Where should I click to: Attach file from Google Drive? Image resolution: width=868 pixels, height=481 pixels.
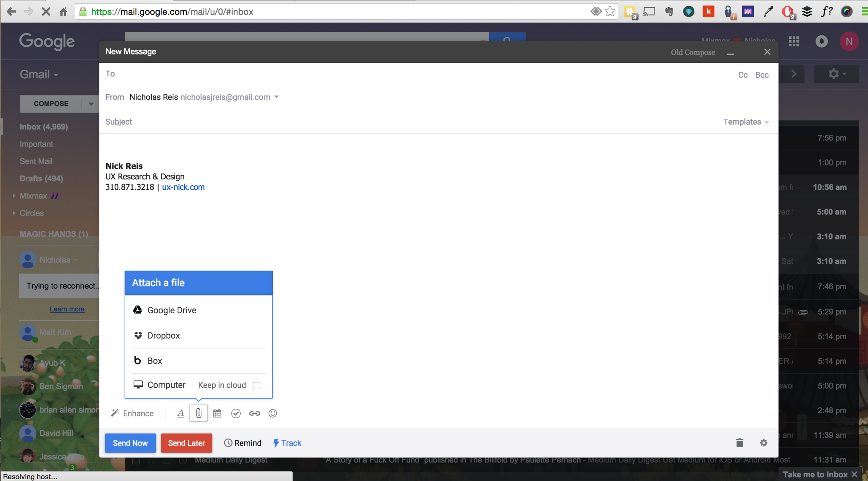coord(199,310)
